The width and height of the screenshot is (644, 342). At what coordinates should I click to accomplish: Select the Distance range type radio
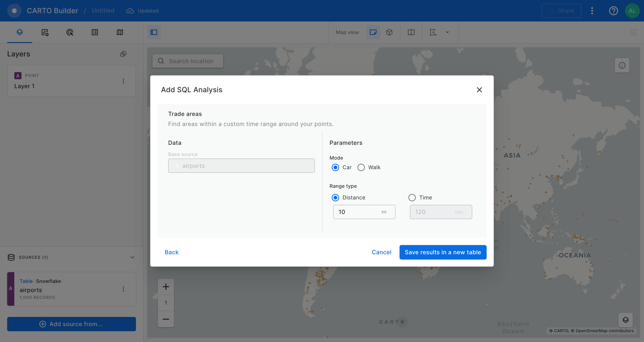[x=335, y=198]
